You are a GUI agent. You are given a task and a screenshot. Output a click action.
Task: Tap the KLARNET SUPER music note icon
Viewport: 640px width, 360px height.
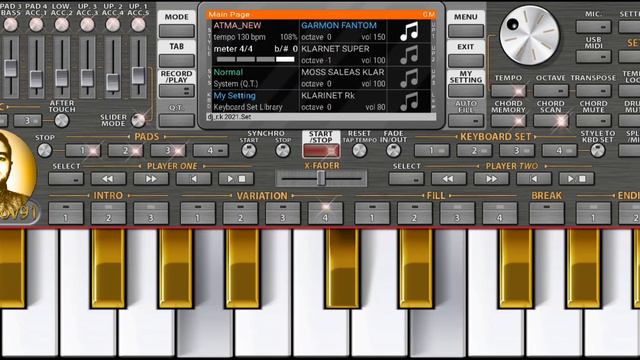pyautogui.click(x=409, y=54)
